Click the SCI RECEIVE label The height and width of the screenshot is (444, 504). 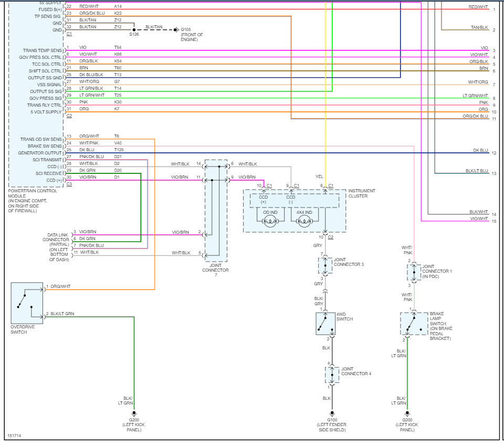coord(48,173)
